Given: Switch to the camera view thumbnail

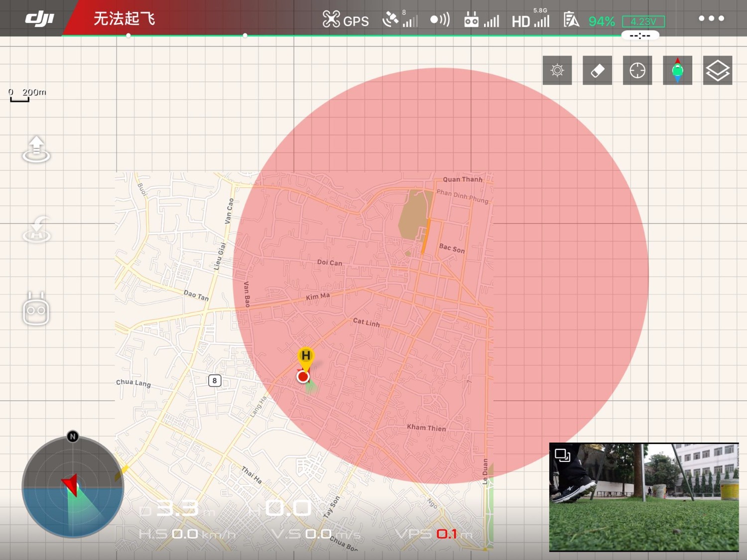Looking at the screenshot, I should pos(644,497).
